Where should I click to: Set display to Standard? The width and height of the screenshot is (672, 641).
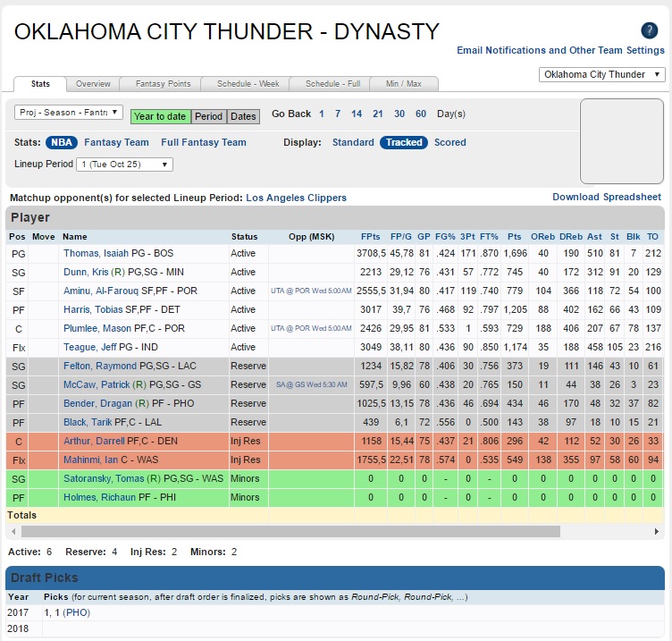(353, 142)
